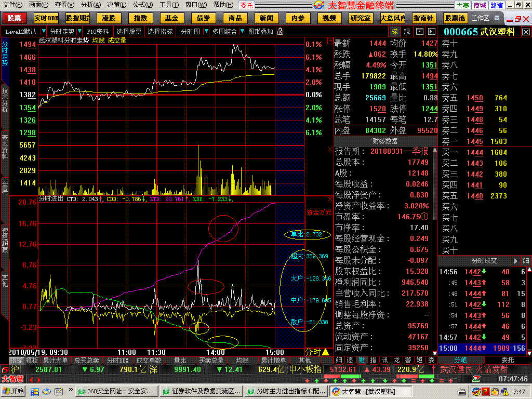Click the 实时DDE toolbar button

coord(46,18)
